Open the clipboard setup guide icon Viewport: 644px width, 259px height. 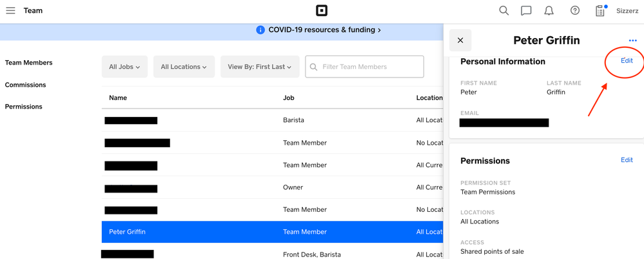600,11
